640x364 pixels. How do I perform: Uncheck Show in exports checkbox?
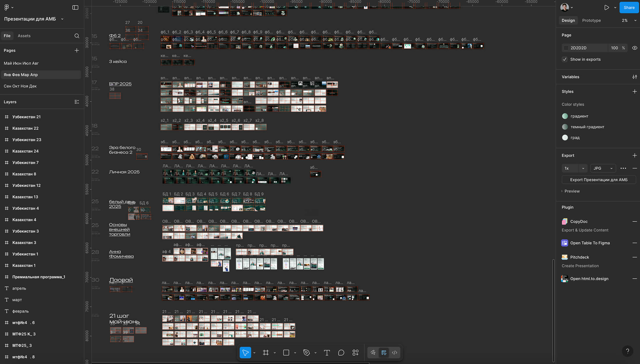pos(565,59)
